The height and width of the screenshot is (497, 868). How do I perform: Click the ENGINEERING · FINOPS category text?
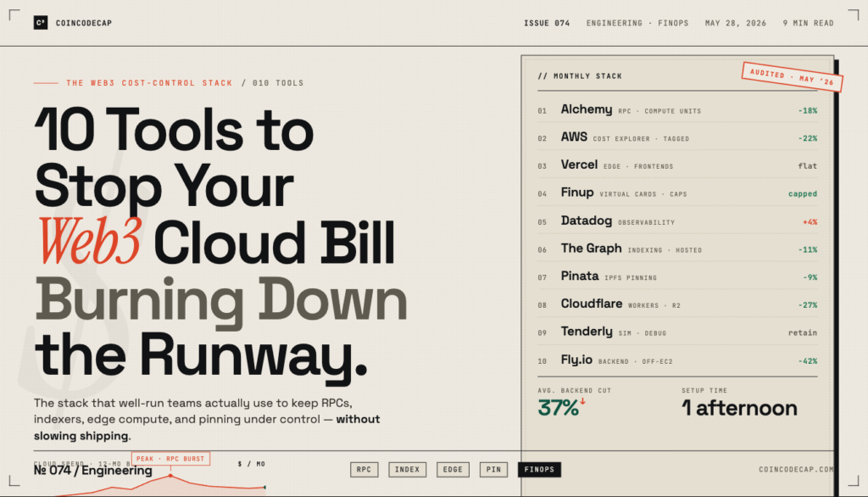(637, 23)
